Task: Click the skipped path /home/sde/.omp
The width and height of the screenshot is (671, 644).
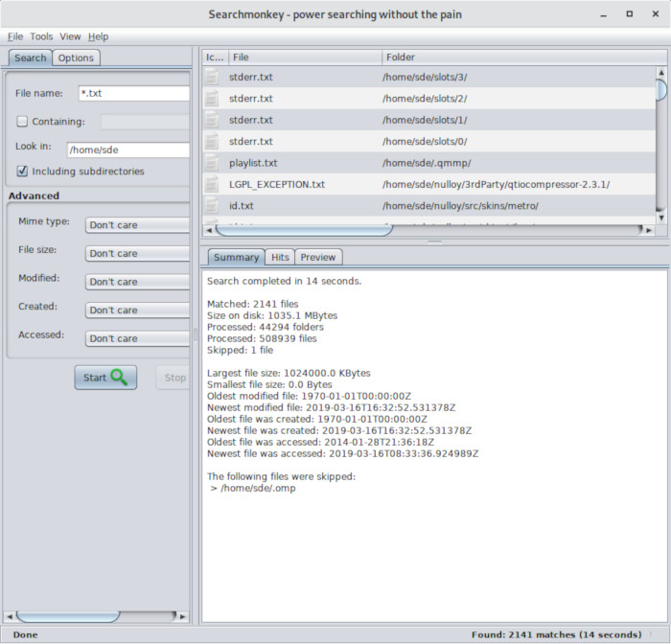Action: (258, 488)
